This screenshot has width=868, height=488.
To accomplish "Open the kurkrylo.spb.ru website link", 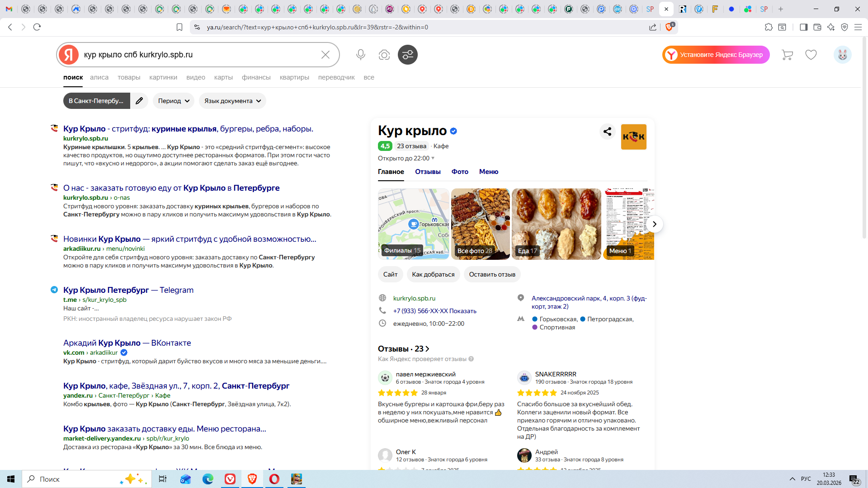I will (414, 298).
